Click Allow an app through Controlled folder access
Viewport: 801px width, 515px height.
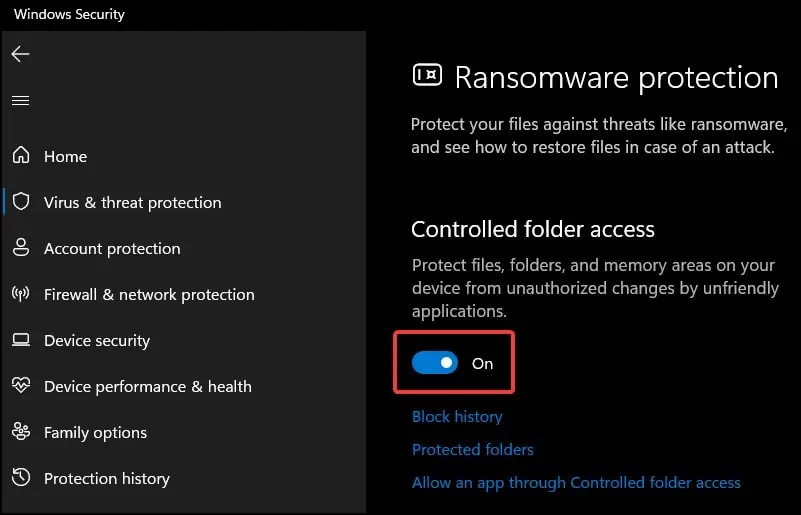click(x=576, y=482)
